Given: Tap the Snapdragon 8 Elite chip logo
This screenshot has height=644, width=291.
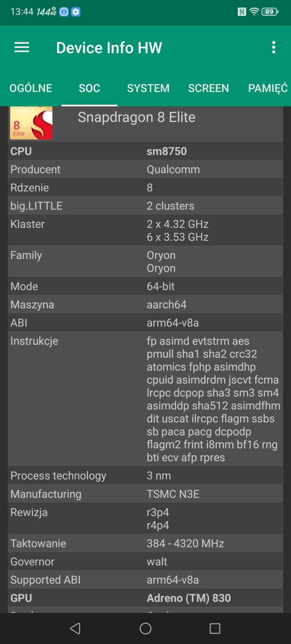Looking at the screenshot, I should [31, 123].
